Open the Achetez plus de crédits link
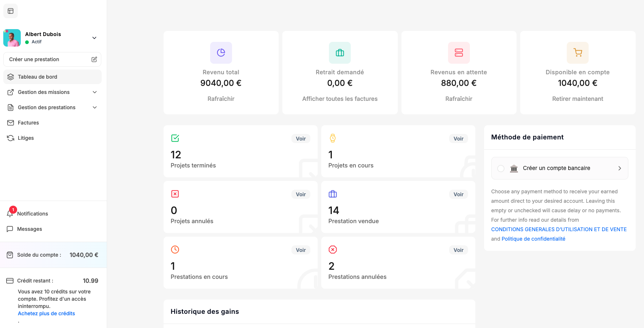 46,313
